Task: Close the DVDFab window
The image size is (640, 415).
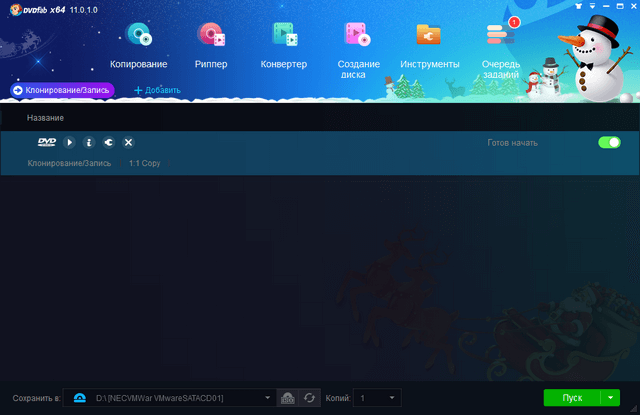Action: click(x=633, y=6)
